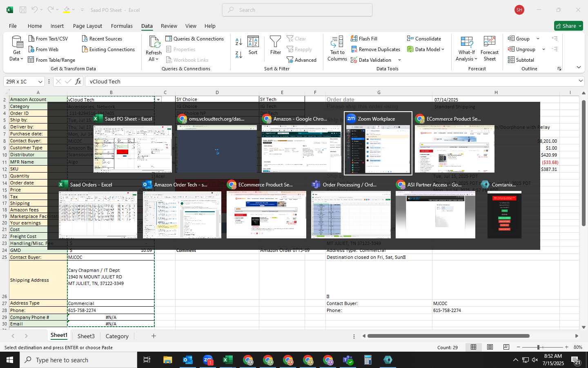Open Microsoft Teams from taskbar

[348, 360]
